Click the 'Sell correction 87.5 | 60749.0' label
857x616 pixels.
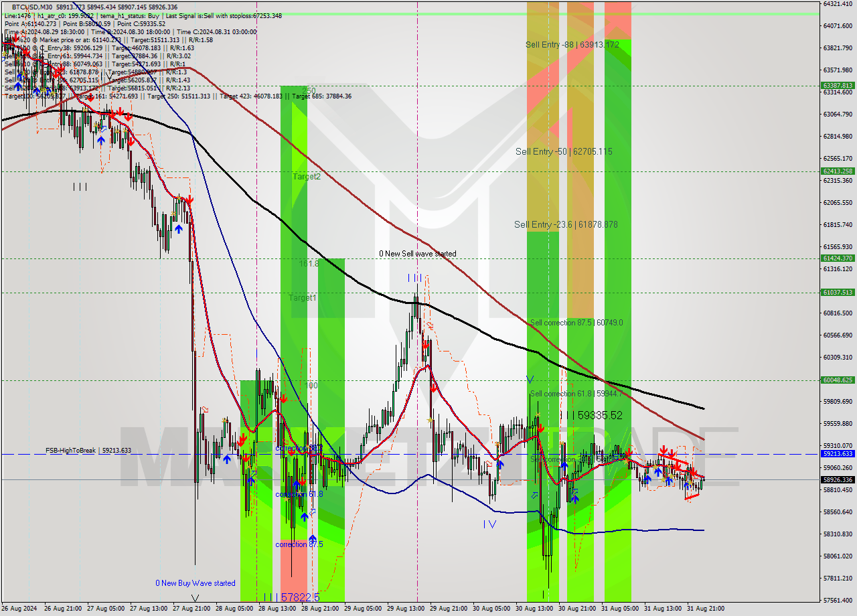[x=576, y=323]
